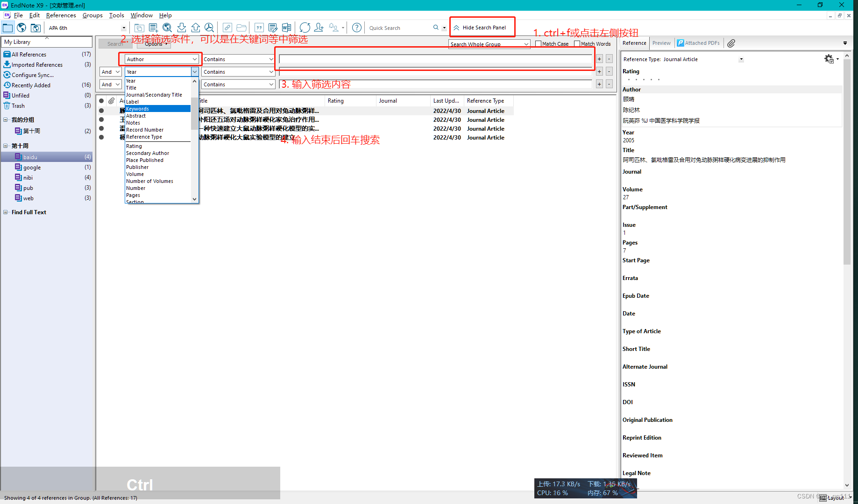This screenshot has height=504, width=858.
Task: Click the Export toolbar icon
Action: coord(196,28)
